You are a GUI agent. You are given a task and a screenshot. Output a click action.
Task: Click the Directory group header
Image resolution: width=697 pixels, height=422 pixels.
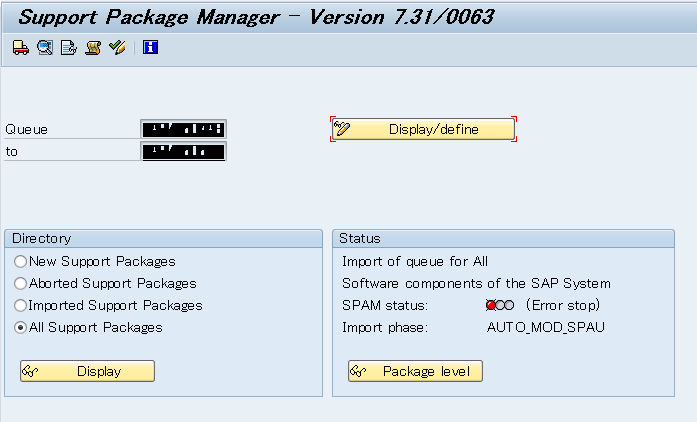pos(164,238)
